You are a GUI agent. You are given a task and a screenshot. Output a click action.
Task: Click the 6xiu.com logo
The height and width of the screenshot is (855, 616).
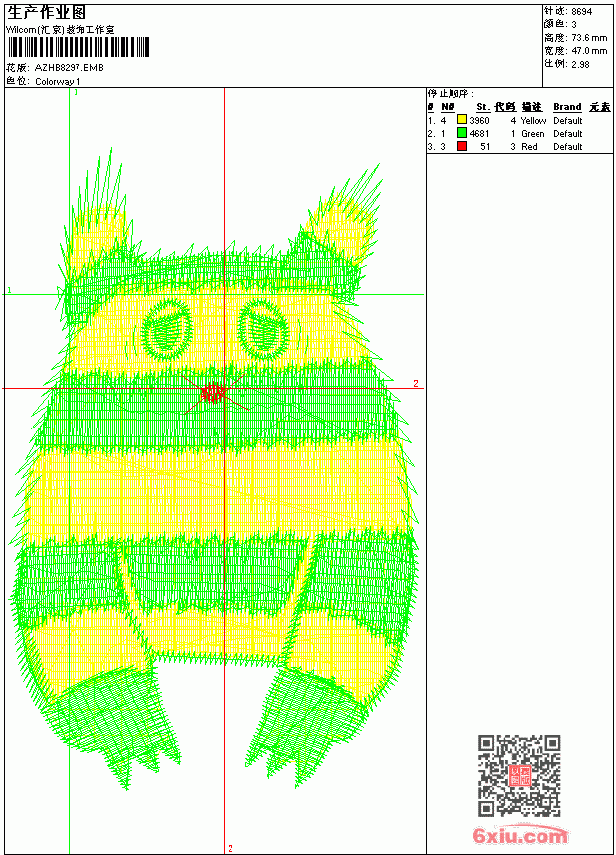point(520,835)
